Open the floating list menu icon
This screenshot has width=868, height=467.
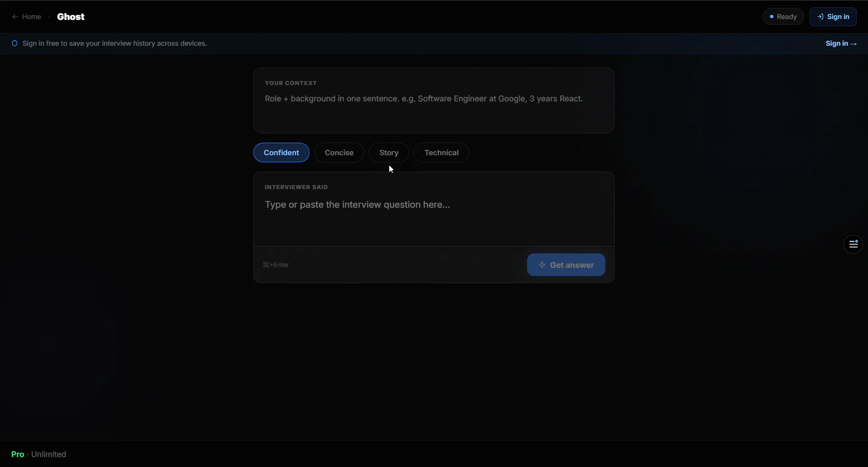click(x=853, y=244)
